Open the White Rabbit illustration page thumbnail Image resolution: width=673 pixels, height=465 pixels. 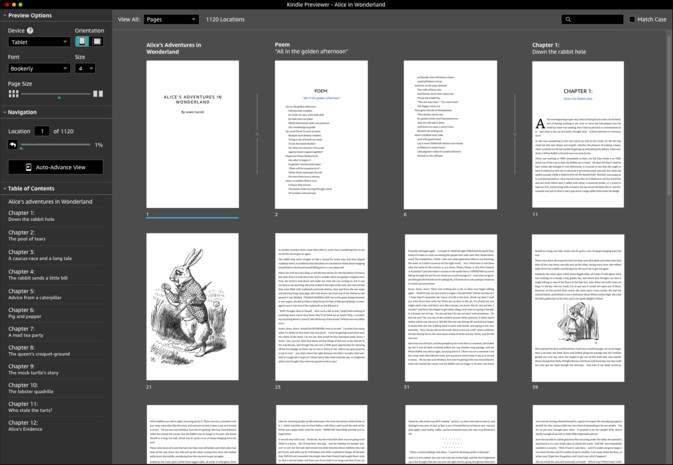(x=192, y=307)
